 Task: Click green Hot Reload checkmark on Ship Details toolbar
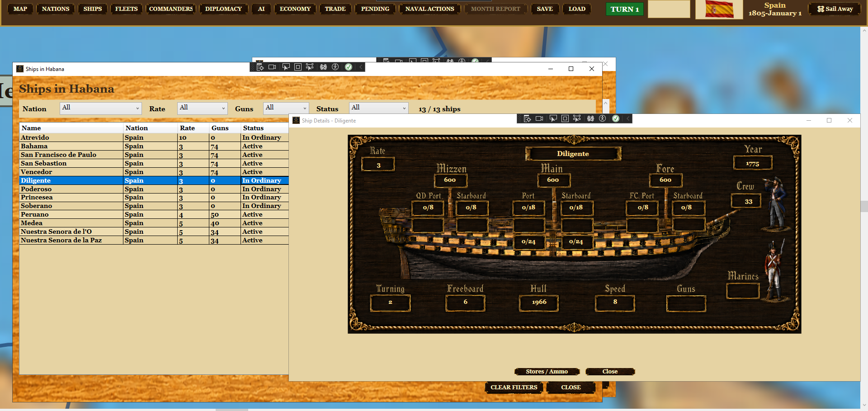(616, 118)
